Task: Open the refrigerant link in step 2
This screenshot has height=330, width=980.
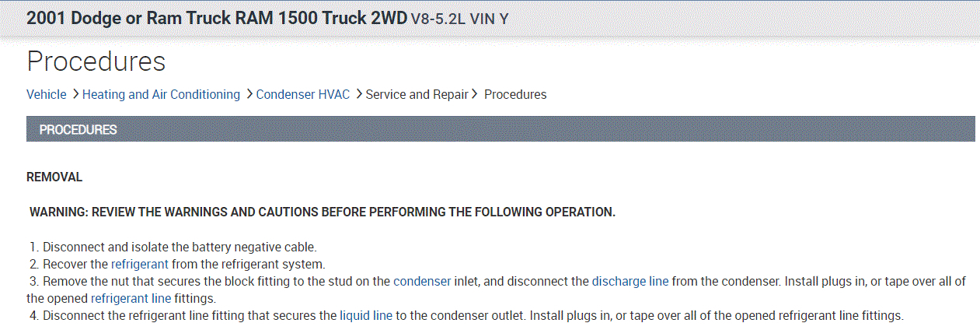Action: coord(139,265)
